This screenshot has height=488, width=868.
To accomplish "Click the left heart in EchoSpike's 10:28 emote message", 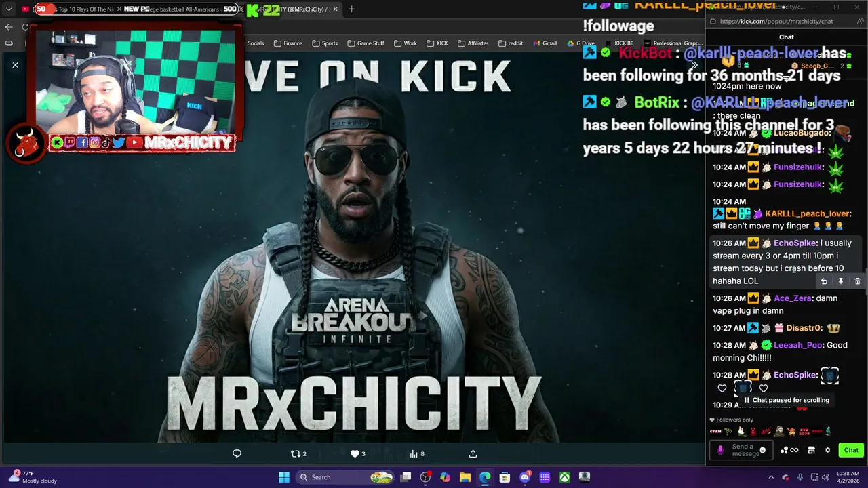I will (x=722, y=388).
